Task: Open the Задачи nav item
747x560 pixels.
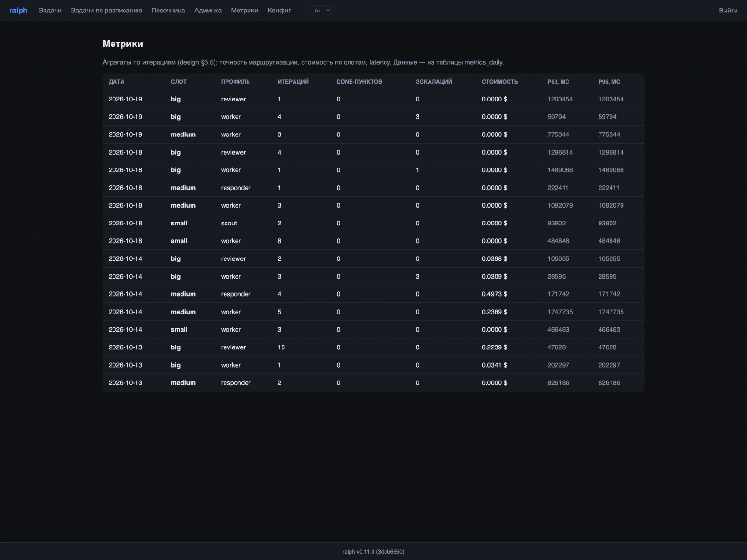Action: [x=50, y=11]
